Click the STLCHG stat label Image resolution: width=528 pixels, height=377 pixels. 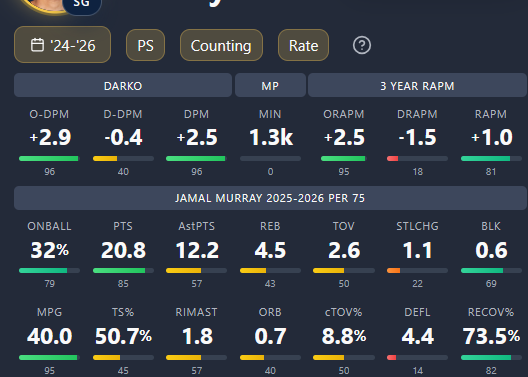(x=418, y=226)
